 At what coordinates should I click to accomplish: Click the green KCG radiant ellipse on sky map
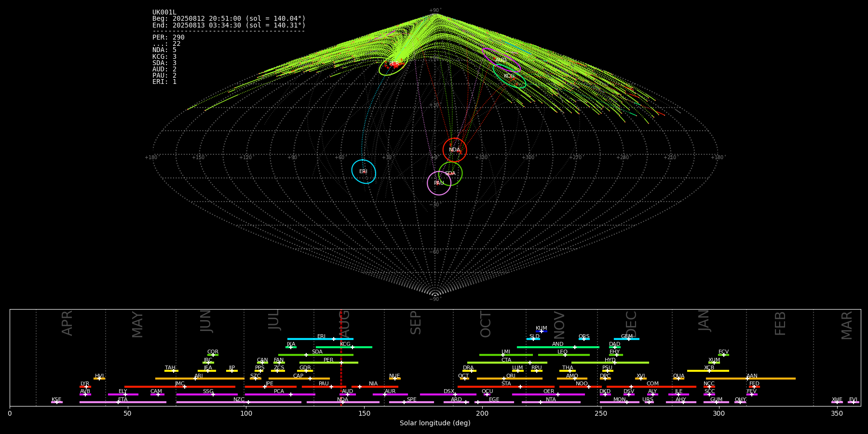[509, 76]
